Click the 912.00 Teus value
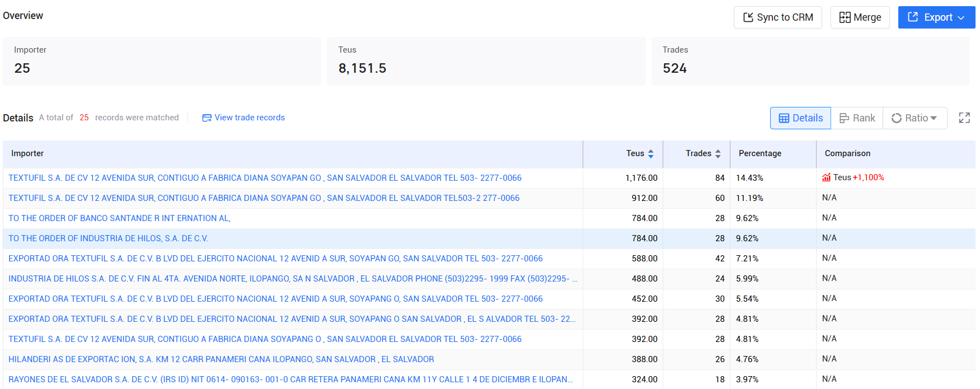The image size is (980, 389). (x=645, y=198)
